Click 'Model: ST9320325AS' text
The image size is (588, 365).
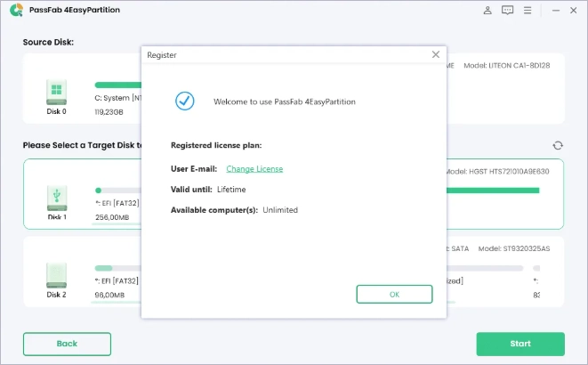click(x=514, y=248)
